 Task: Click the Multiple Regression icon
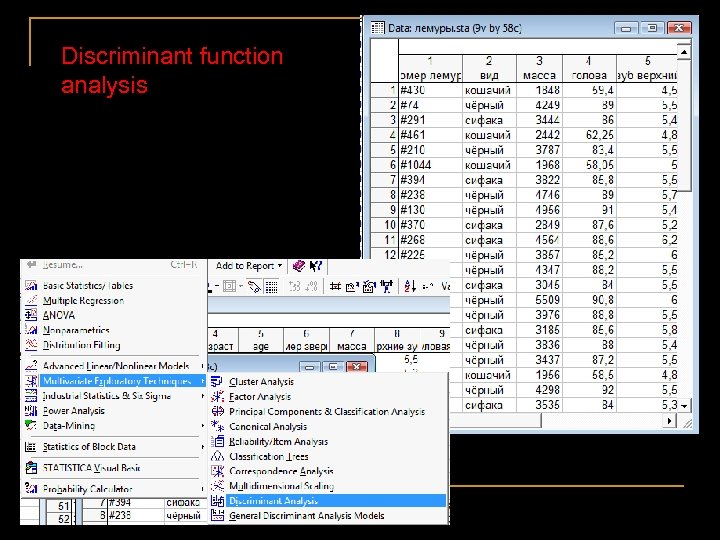pyautogui.click(x=31, y=300)
